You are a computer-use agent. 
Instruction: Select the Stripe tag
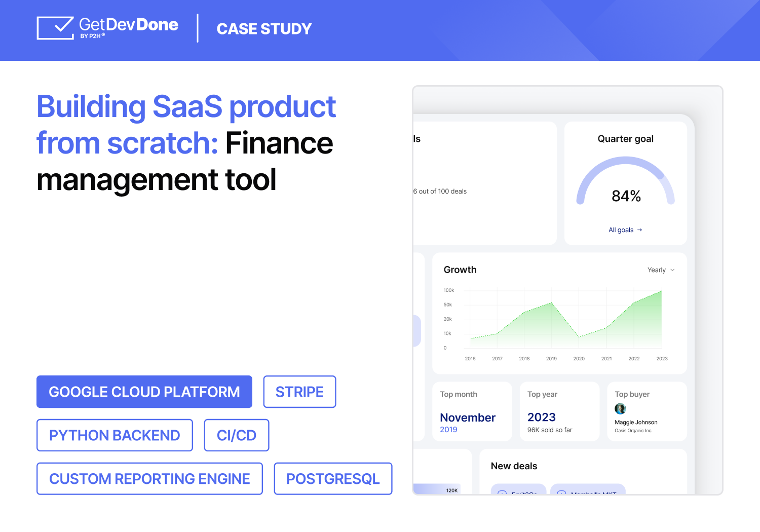click(299, 392)
